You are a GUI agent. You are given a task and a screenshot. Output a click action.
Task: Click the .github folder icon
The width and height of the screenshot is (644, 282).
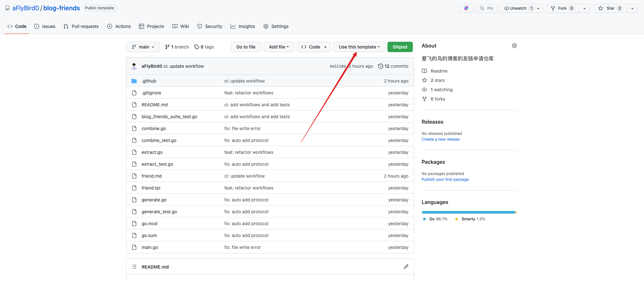[x=134, y=81]
